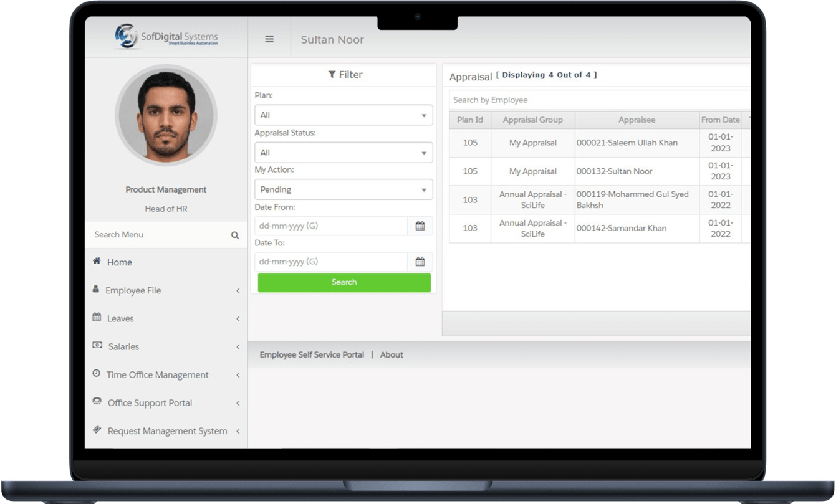The height and width of the screenshot is (504, 836).
Task: Open Time Office Management via its clock icon
Action: tap(96, 374)
